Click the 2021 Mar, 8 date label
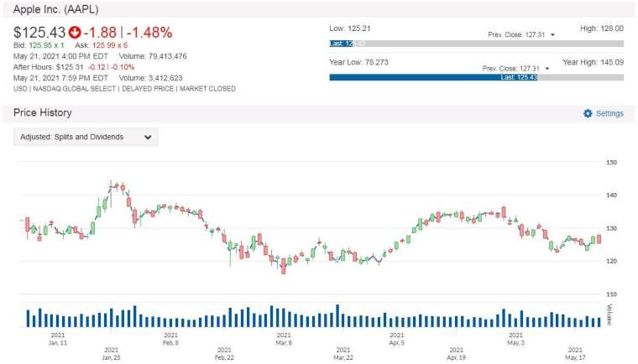 coord(284,339)
